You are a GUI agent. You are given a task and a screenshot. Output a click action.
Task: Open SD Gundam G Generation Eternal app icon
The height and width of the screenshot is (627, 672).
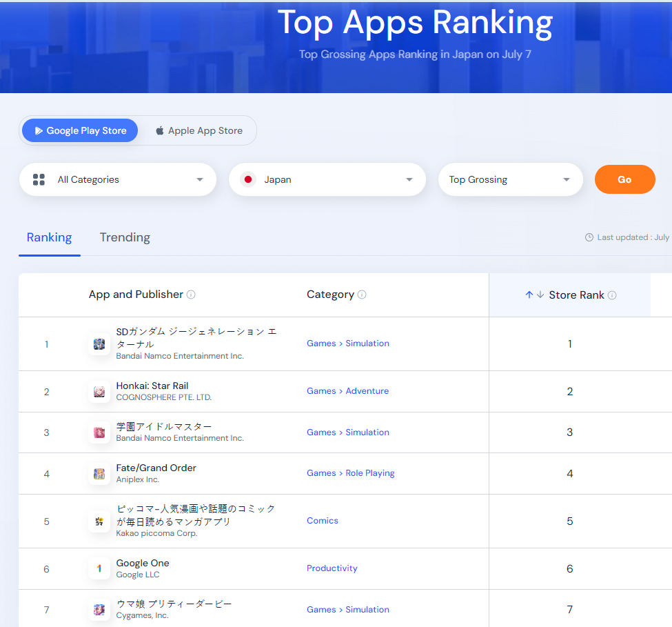click(x=99, y=344)
